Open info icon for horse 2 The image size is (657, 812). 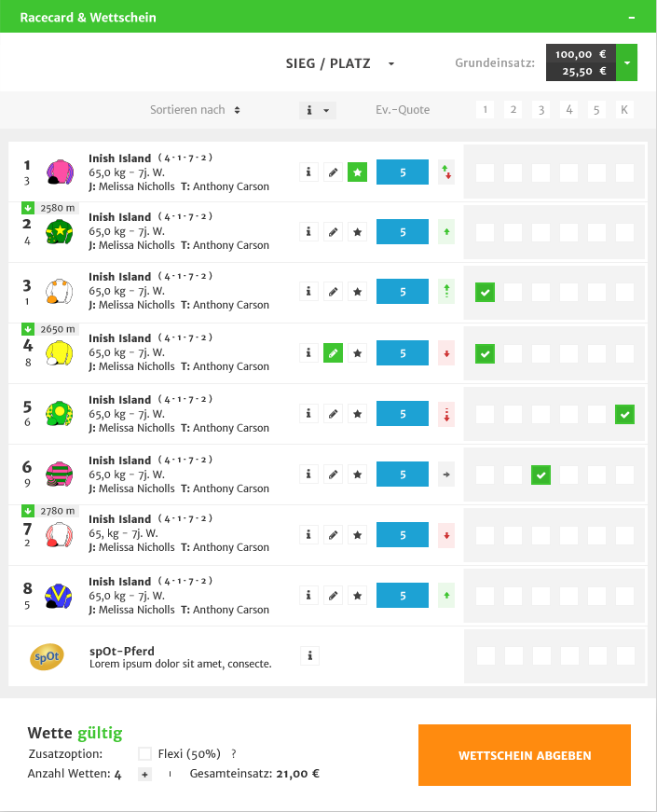pyautogui.click(x=308, y=232)
